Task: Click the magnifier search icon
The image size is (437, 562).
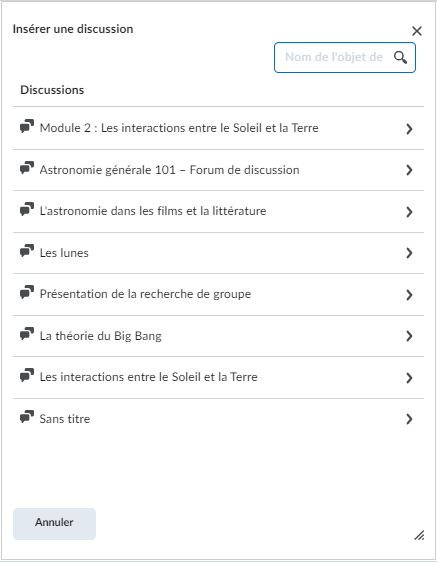Action: click(400, 57)
